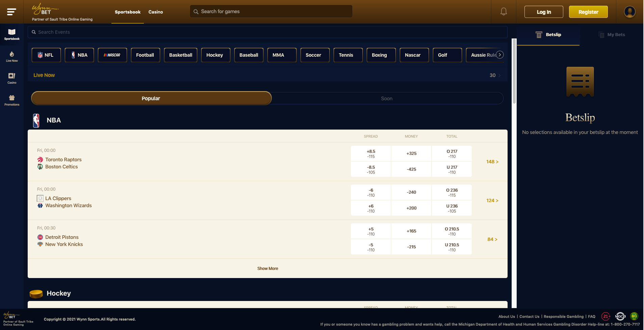Select the NASCAR logo filter
The image size is (644, 330).
pyautogui.click(x=112, y=55)
